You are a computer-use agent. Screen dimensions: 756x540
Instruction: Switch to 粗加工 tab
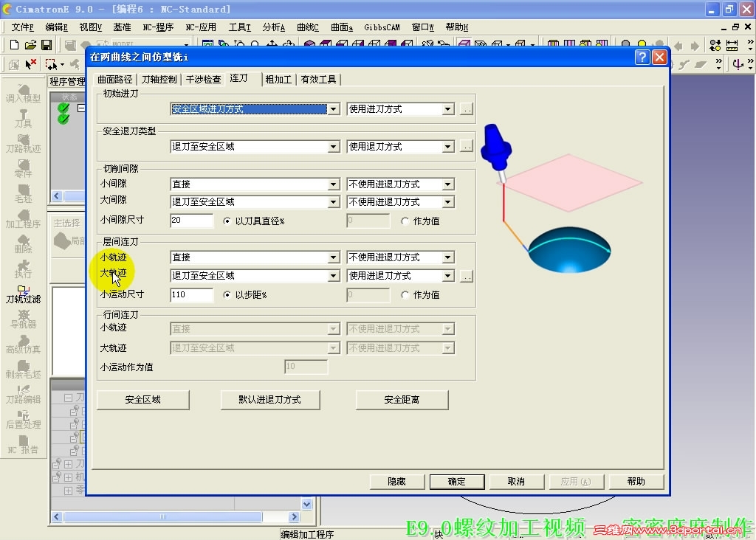(x=278, y=80)
